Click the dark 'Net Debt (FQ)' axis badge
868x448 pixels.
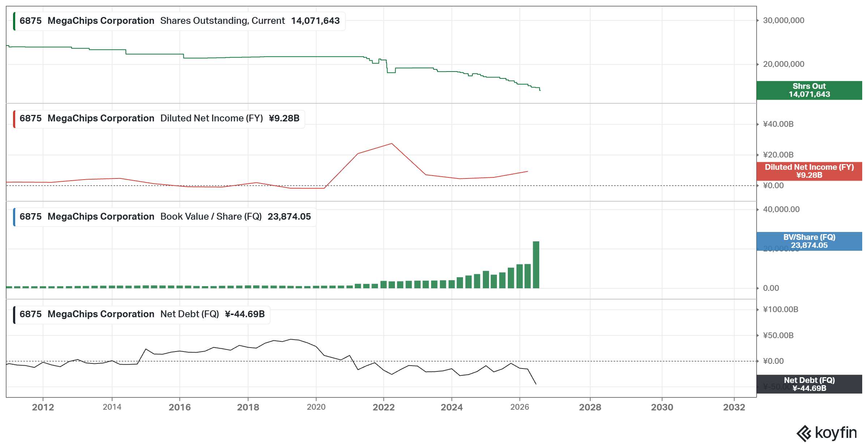[809, 384]
